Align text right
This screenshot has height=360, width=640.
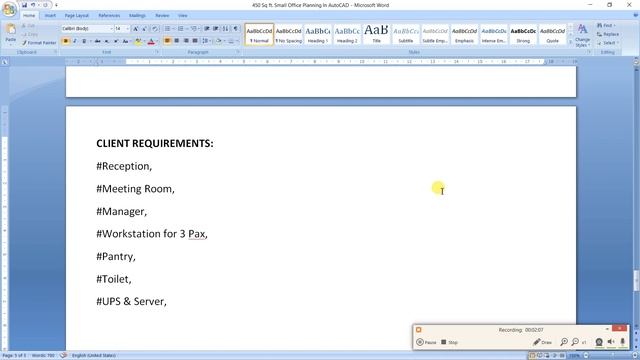pos(186,41)
